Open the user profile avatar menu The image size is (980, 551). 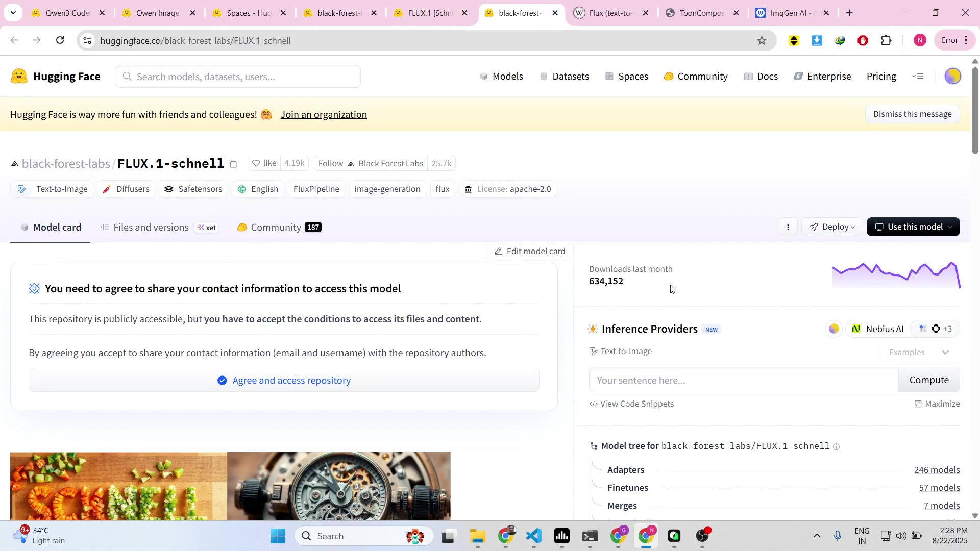tap(952, 77)
